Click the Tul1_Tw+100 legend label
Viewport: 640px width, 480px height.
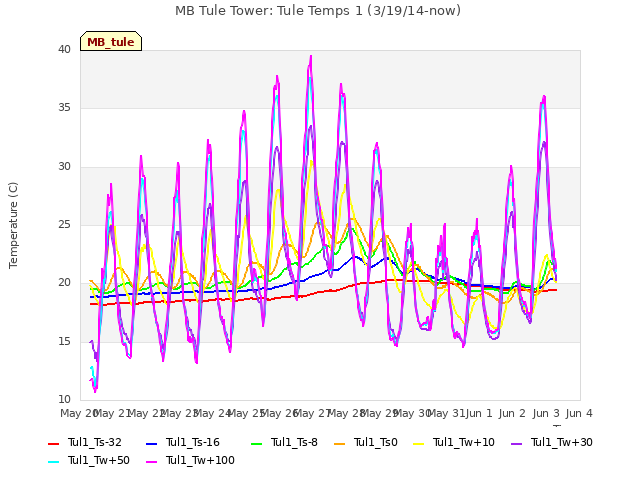click(x=200, y=460)
